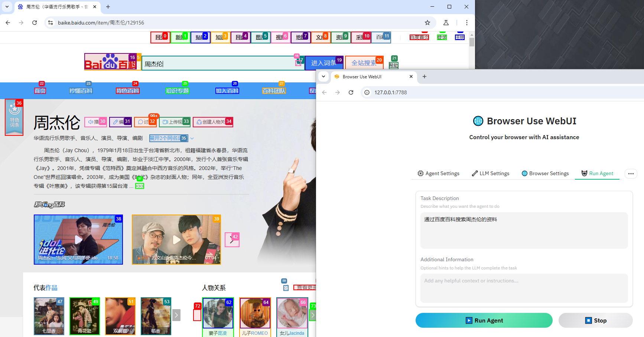Click the 帮助 help link
Image resolution: width=644 pixels, height=337 pixels.
(394, 65)
